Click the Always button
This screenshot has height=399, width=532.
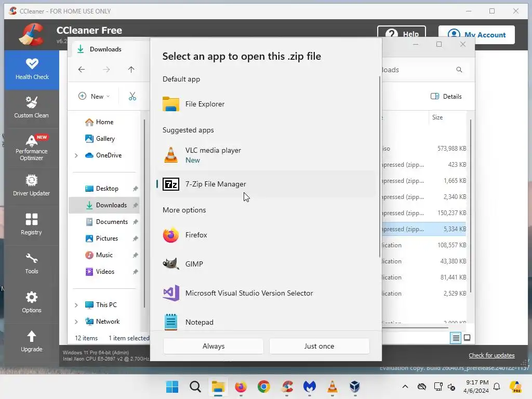pos(214,346)
